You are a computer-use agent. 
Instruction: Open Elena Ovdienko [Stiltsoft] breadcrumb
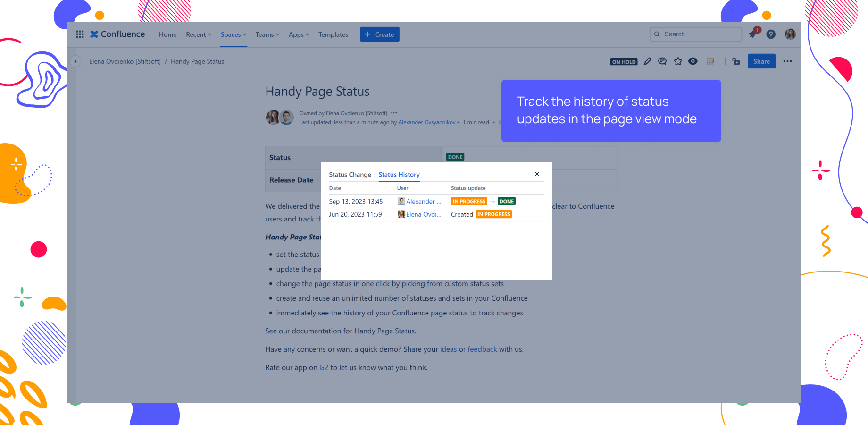pos(125,61)
